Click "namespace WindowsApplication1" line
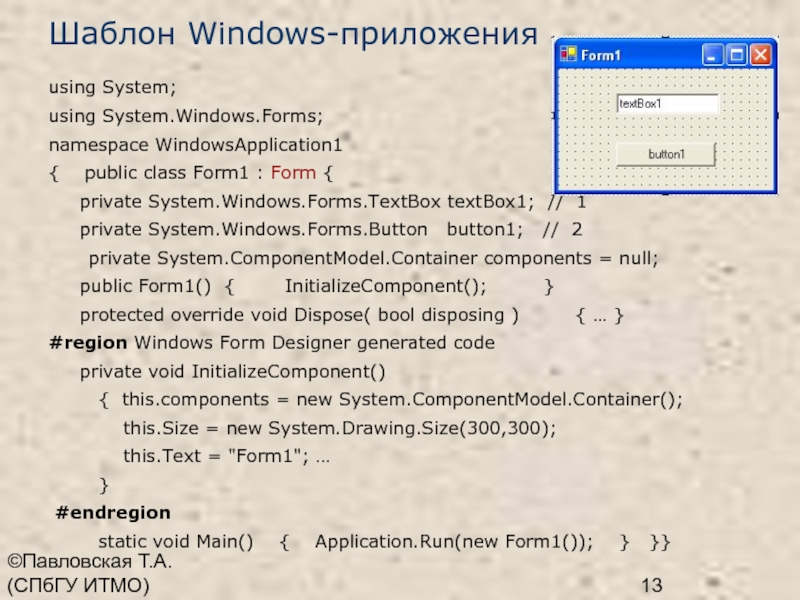This screenshot has width=800, height=600. [195, 145]
